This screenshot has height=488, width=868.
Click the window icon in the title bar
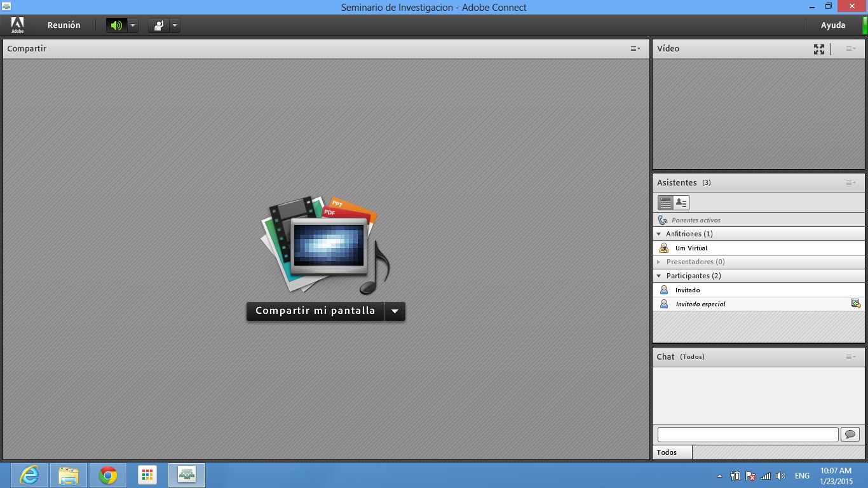click(x=6, y=6)
